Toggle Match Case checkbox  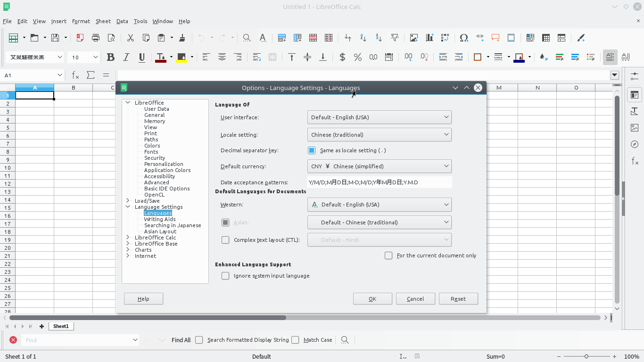click(x=295, y=340)
